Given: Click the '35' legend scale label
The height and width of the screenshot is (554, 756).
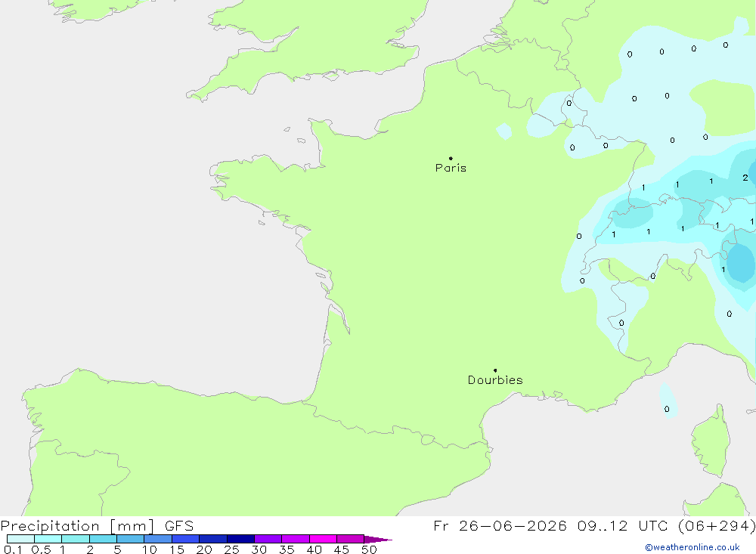Looking at the screenshot, I should pos(287,549).
